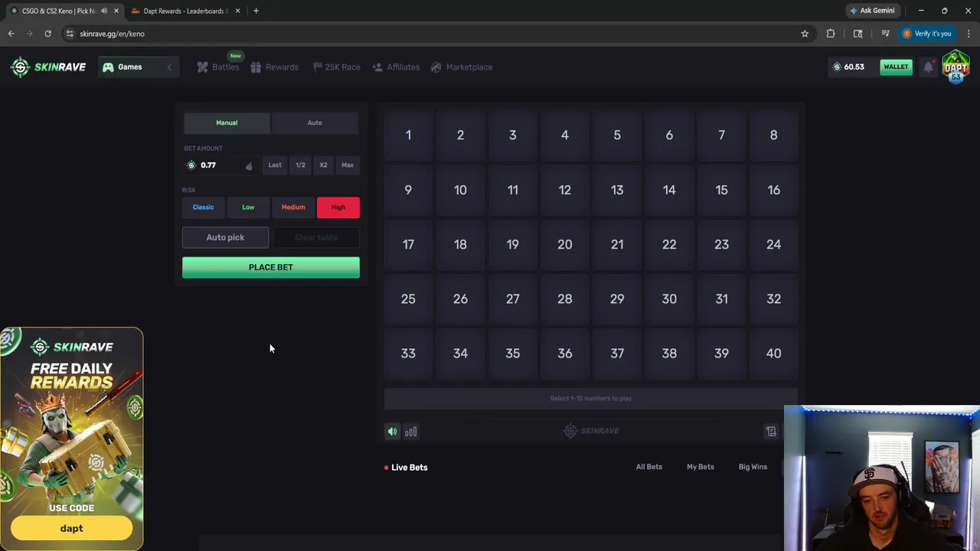Switch to the Auto bet tab
The image size is (980, 551).
tap(315, 122)
